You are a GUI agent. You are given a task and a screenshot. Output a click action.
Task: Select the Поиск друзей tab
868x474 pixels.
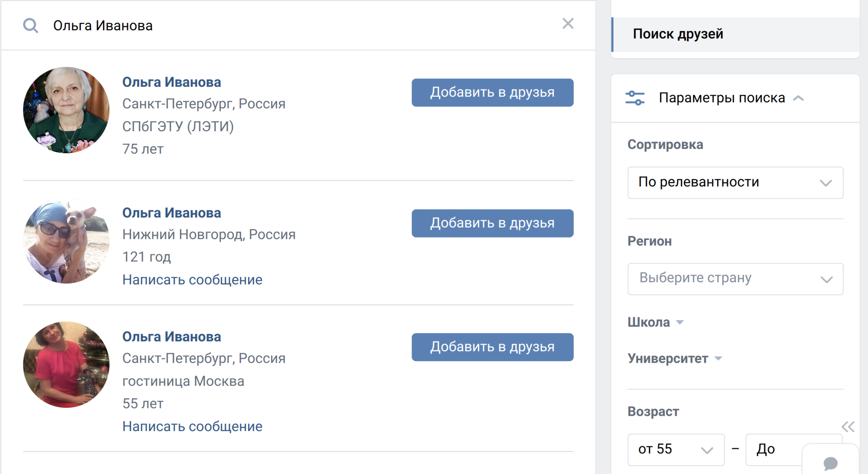pos(735,34)
